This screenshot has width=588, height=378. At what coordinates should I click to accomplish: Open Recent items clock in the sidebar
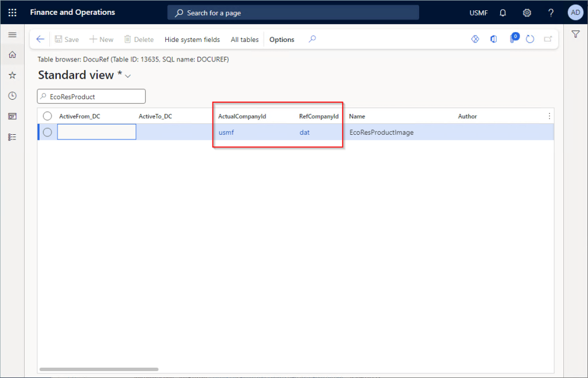12,95
